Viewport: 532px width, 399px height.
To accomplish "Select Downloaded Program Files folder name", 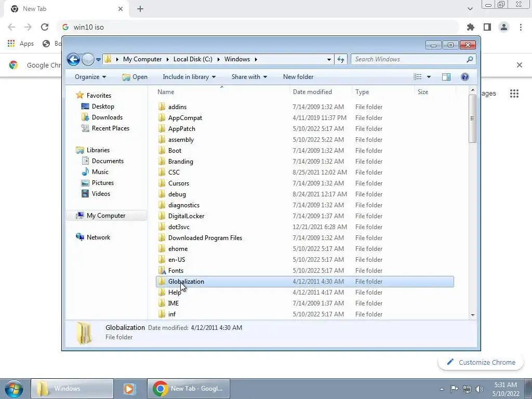I will click(x=205, y=238).
